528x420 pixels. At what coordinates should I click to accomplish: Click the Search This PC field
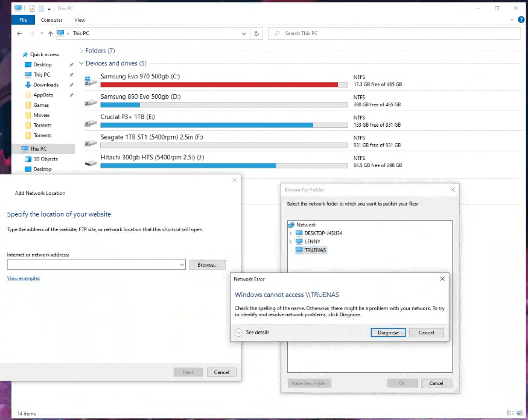point(394,33)
